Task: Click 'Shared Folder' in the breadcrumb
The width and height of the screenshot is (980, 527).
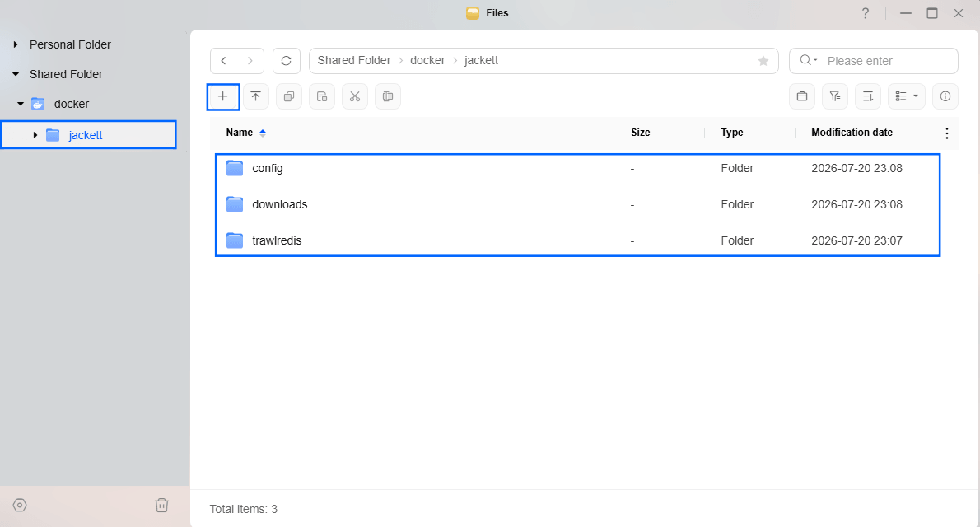Action: [x=354, y=61]
